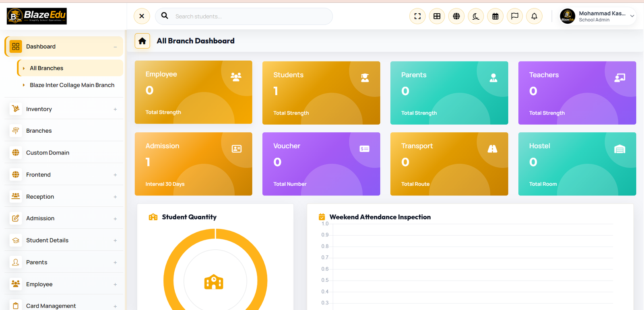
Task: Expand the Employee sidebar menu plus
Action: click(x=115, y=284)
